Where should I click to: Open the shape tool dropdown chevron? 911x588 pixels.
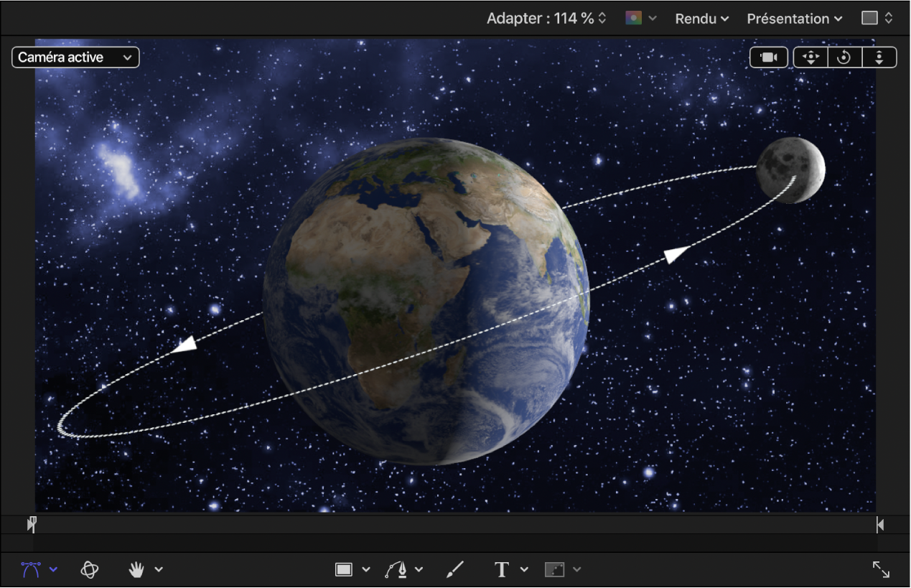click(366, 569)
